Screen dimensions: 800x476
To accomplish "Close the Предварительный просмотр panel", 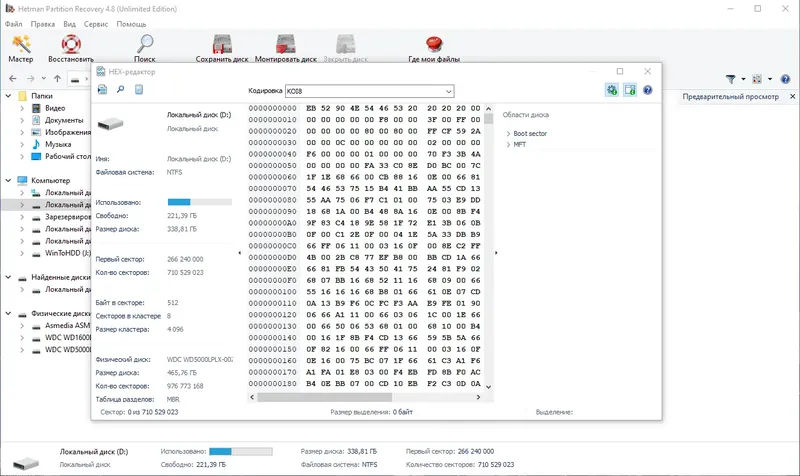I will point(792,96).
